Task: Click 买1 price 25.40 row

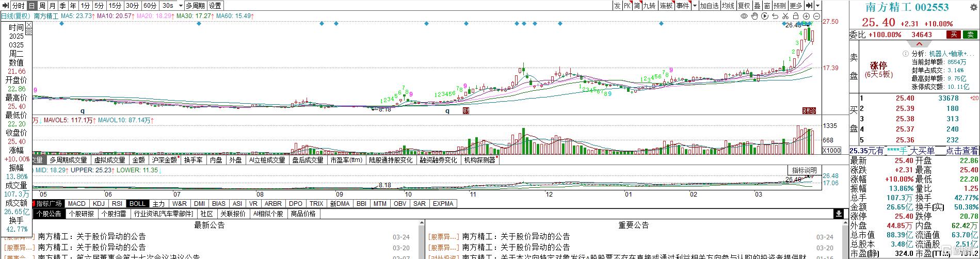Action: coord(919,98)
